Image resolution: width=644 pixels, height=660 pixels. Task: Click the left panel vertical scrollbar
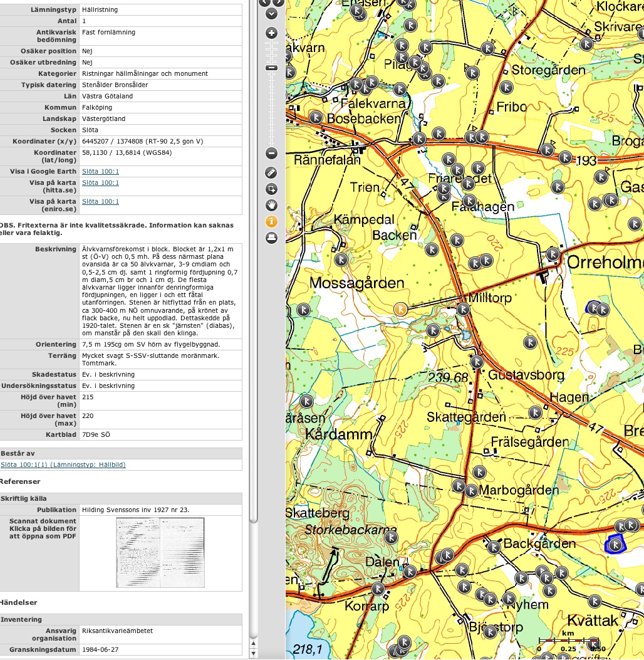click(254, 251)
